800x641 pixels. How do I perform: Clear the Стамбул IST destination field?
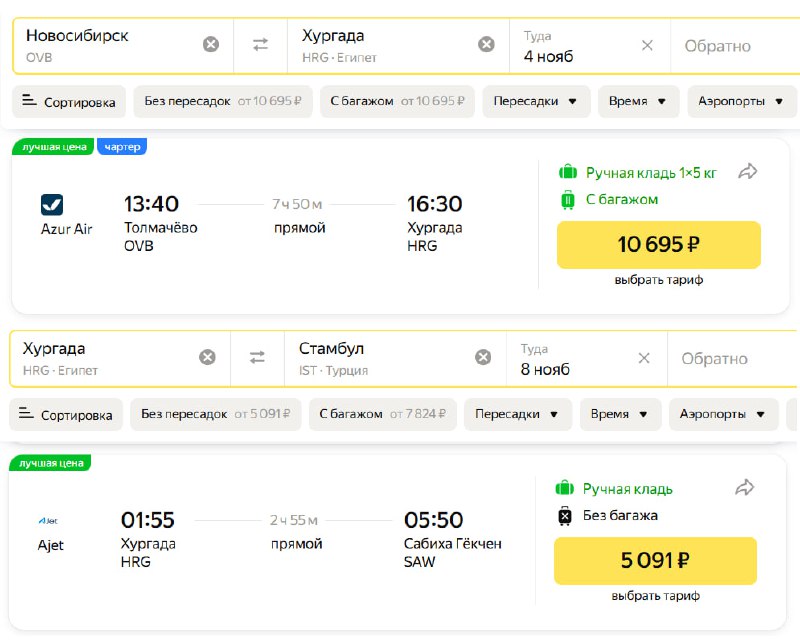pyautogui.click(x=483, y=357)
